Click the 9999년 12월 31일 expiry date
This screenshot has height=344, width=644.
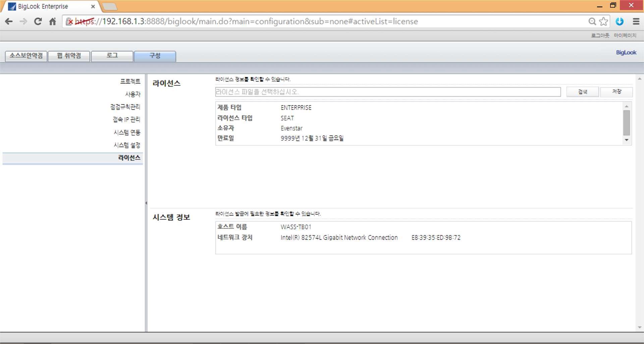(312, 138)
